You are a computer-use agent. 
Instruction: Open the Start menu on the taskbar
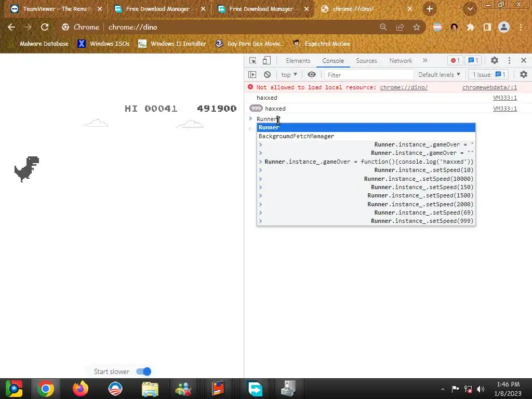pos(14,389)
